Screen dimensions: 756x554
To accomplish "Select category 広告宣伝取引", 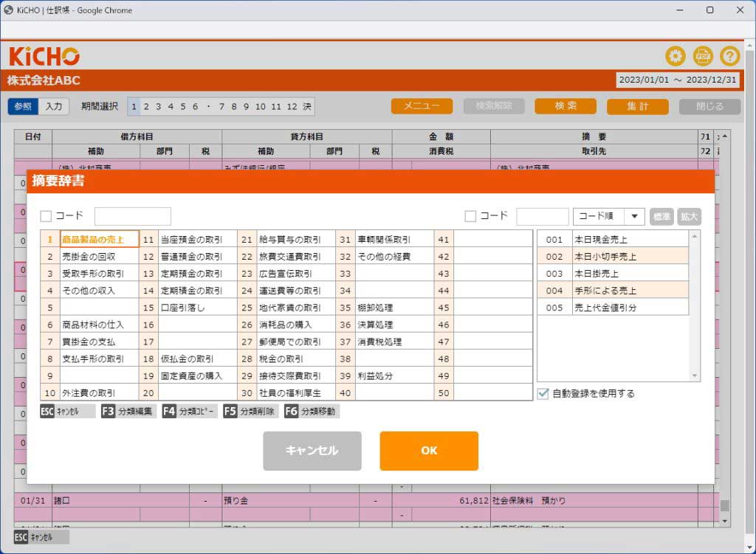I will tap(296, 274).
